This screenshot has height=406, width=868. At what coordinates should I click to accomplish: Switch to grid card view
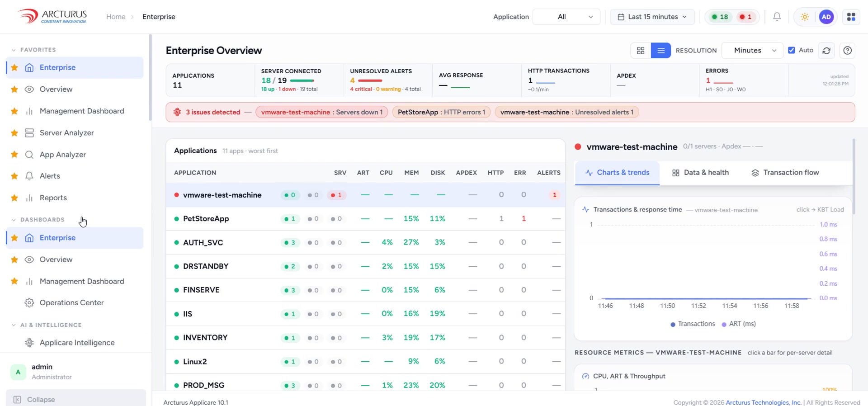tap(641, 51)
